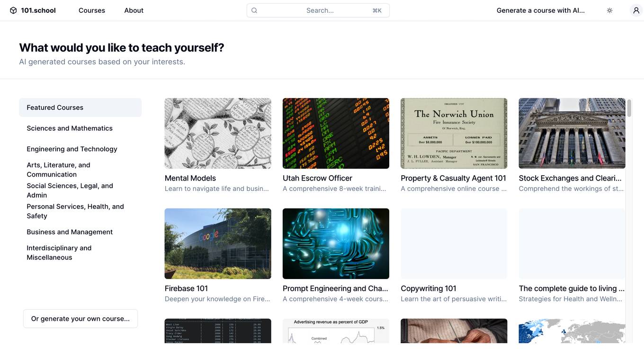Click the Prompt Engineering and Cha... title
The width and height of the screenshot is (644, 362).
pos(335,289)
